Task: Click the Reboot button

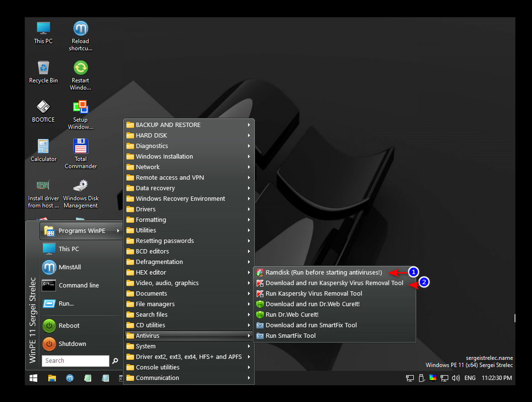Action: point(81,326)
